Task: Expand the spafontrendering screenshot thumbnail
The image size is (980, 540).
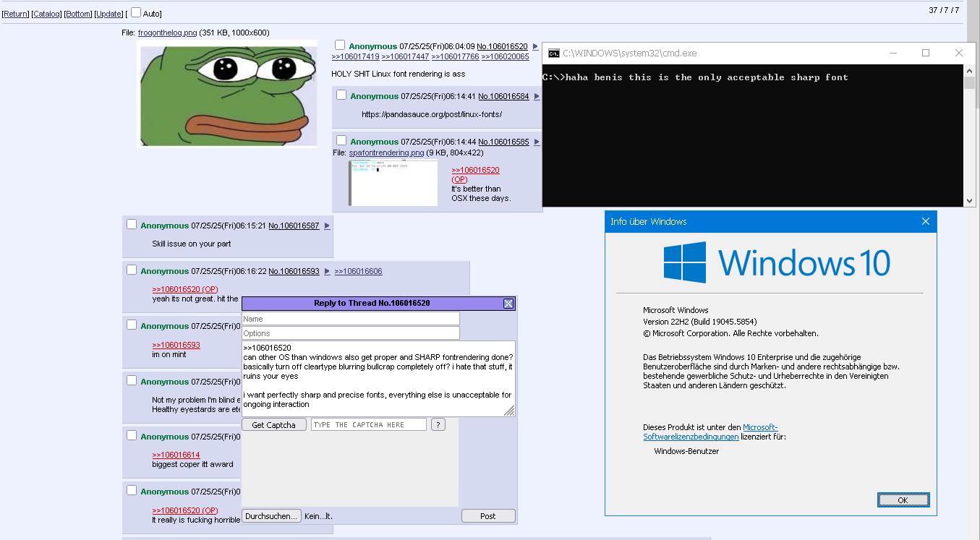Action: pos(393,183)
